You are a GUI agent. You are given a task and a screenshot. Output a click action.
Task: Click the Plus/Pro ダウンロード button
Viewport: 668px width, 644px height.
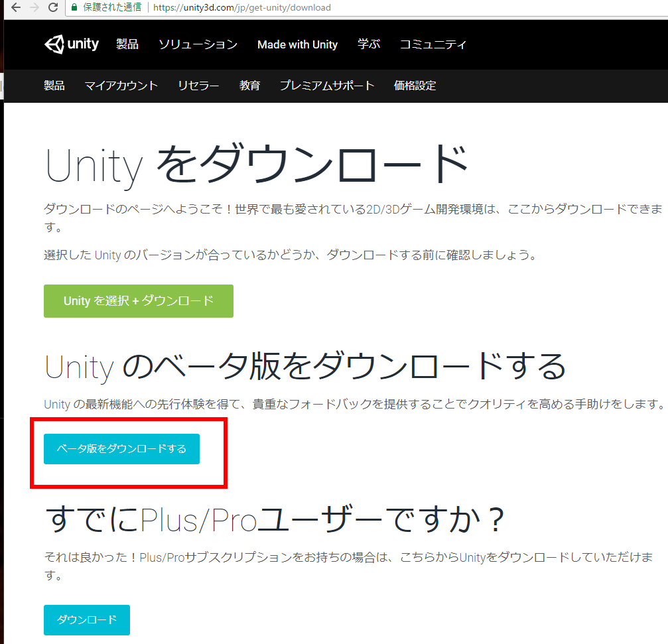pos(87,619)
